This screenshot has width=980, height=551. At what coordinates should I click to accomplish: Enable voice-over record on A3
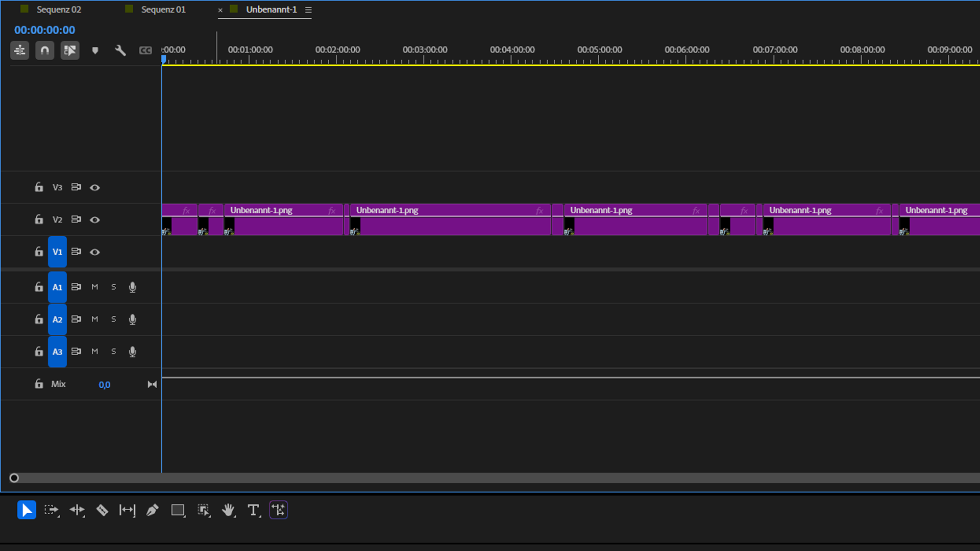133,352
